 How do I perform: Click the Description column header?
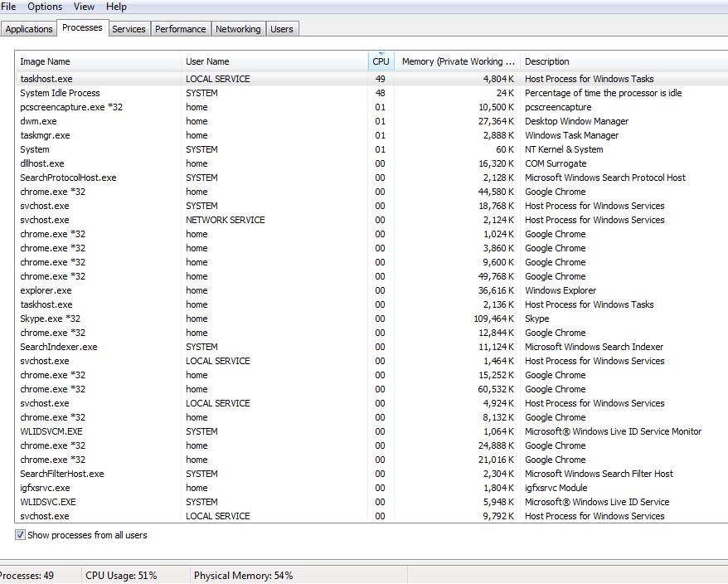click(x=547, y=61)
